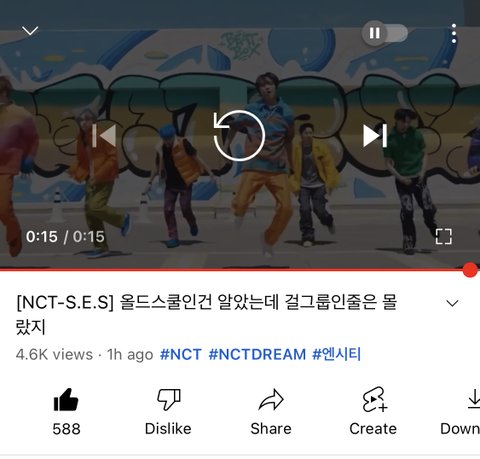Click the video title text

(x=206, y=315)
